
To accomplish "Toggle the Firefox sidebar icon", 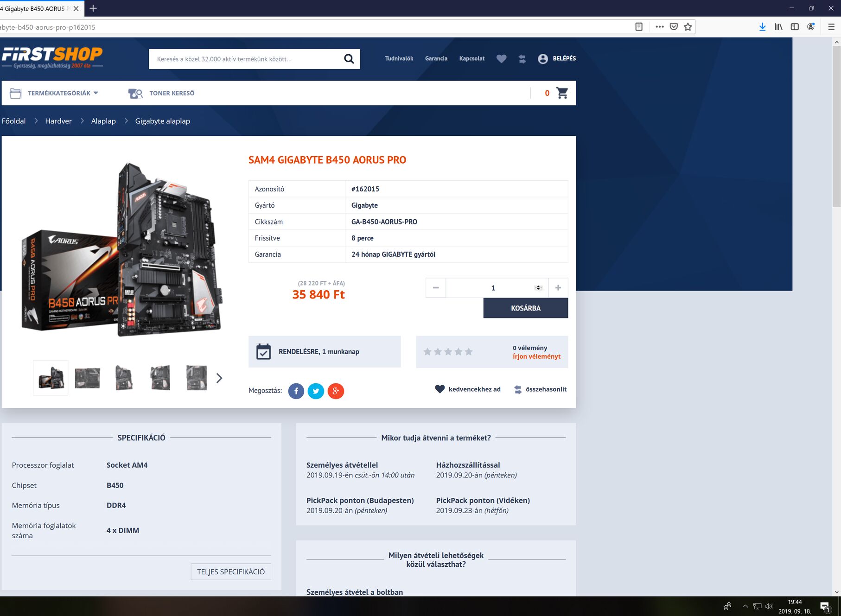I will 795,27.
